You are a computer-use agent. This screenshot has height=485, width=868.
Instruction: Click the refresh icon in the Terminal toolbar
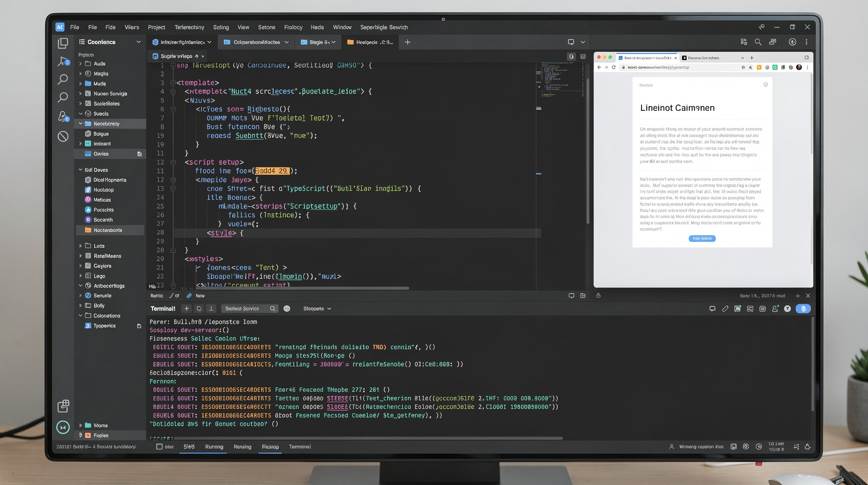coord(199,309)
